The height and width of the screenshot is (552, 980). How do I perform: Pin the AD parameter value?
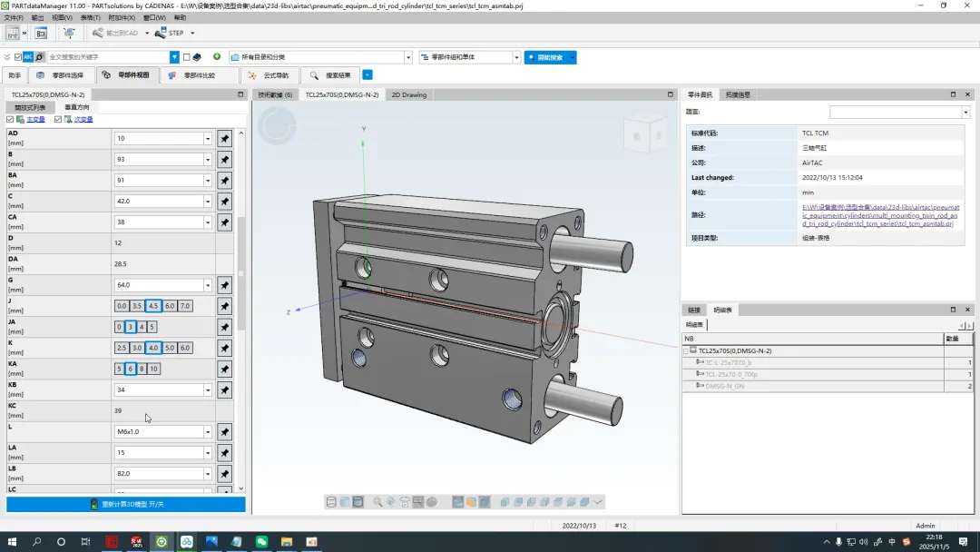pyautogui.click(x=224, y=139)
